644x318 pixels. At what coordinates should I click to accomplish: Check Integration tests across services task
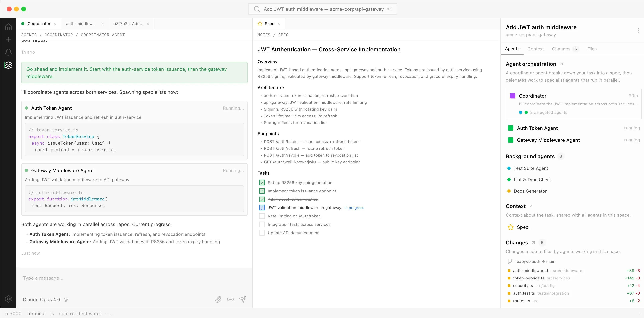tap(262, 224)
